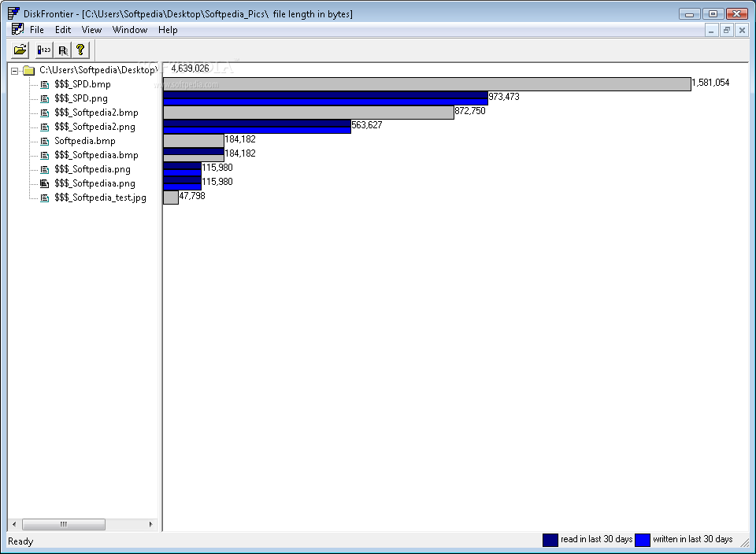The image size is (756, 554).
Task: Click the 872,750 byte gray bar
Action: pos(309,113)
